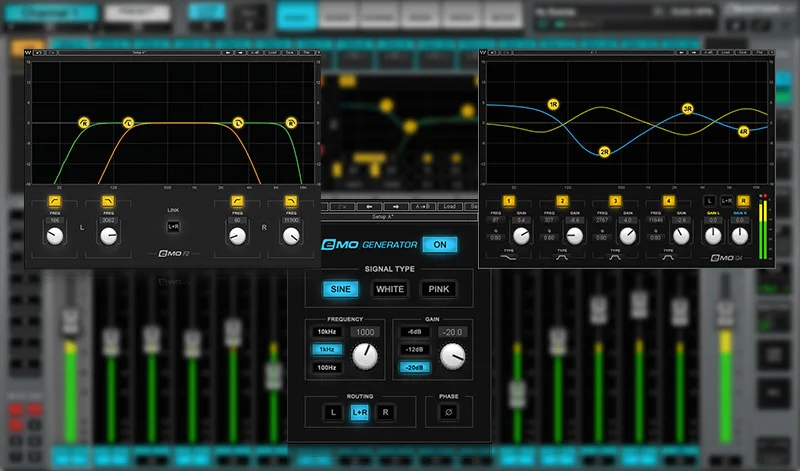Toggle right channel low-pass filter in eMo F2
The image size is (800, 471).
[x=291, y=201]
